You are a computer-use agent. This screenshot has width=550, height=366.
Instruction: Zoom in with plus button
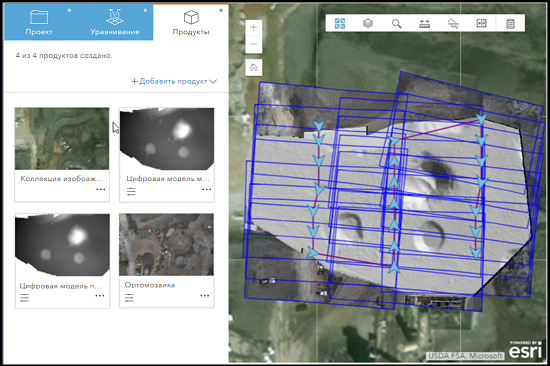pos(254,27)
